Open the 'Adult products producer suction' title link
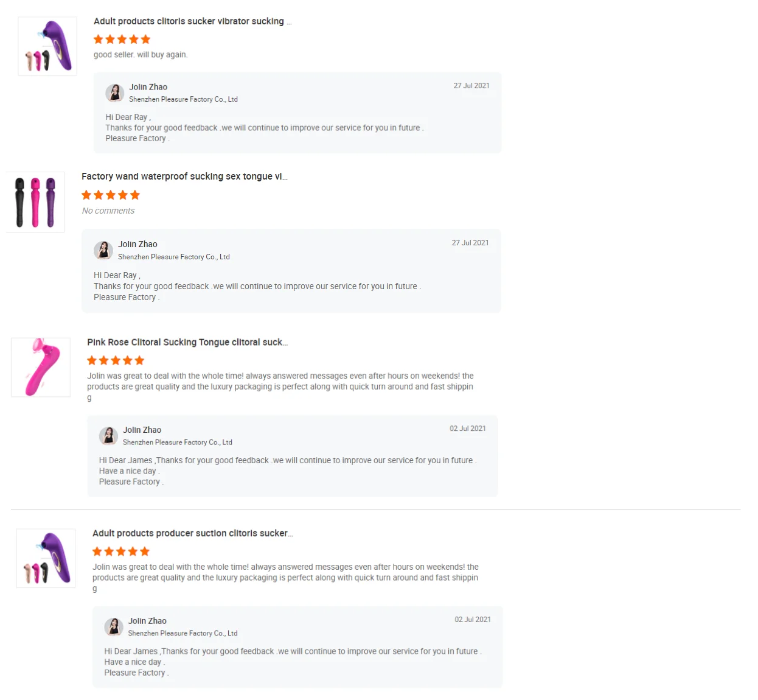Screen dimensions: 758x700 click(x=192, y=534)
